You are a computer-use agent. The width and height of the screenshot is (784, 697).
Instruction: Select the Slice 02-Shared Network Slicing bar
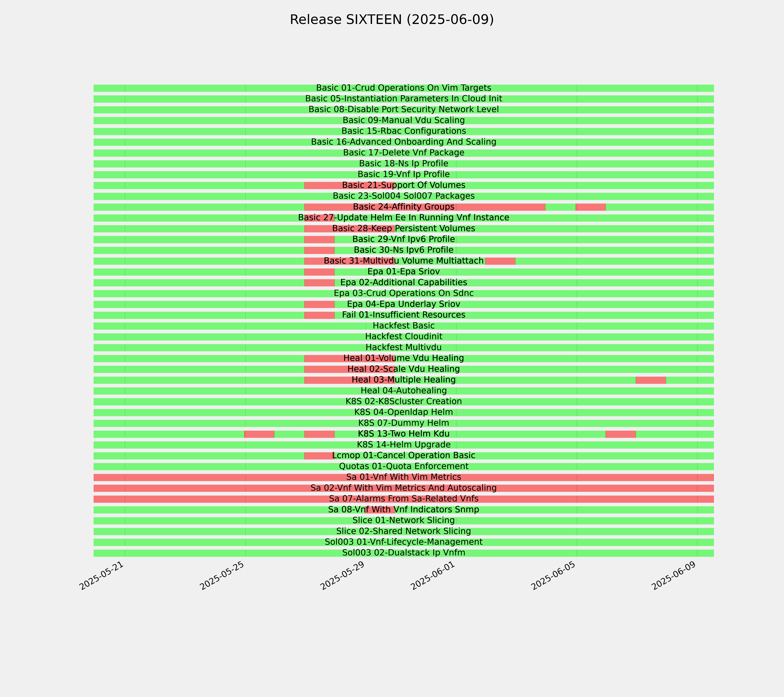(x=403, y=532)
